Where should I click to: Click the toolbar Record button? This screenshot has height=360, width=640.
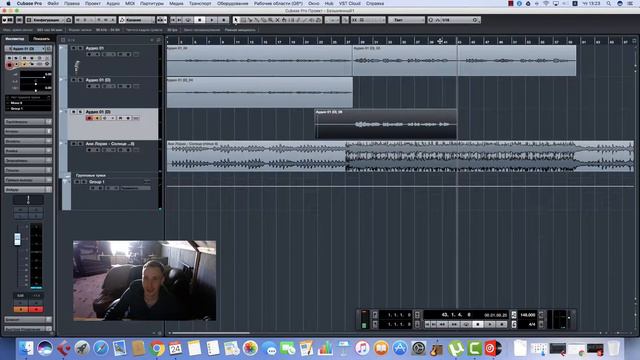[224, 20]
